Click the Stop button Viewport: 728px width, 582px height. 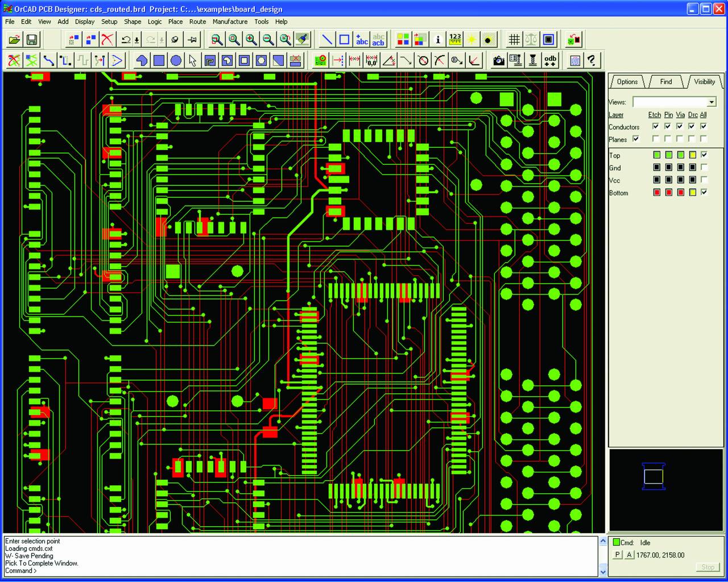click(708, 567)
